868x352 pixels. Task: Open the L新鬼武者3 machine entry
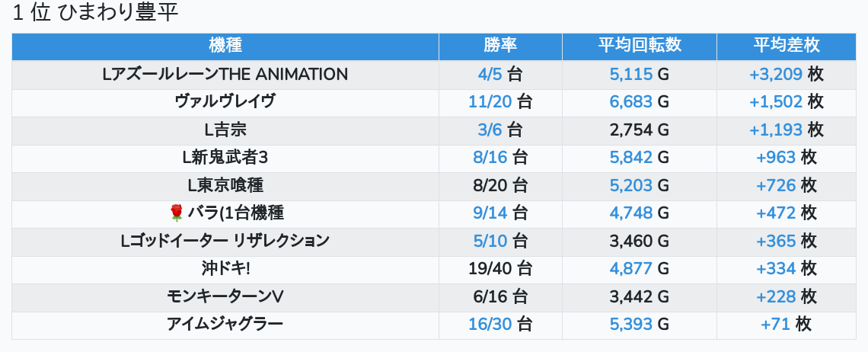tap(225, 158)
